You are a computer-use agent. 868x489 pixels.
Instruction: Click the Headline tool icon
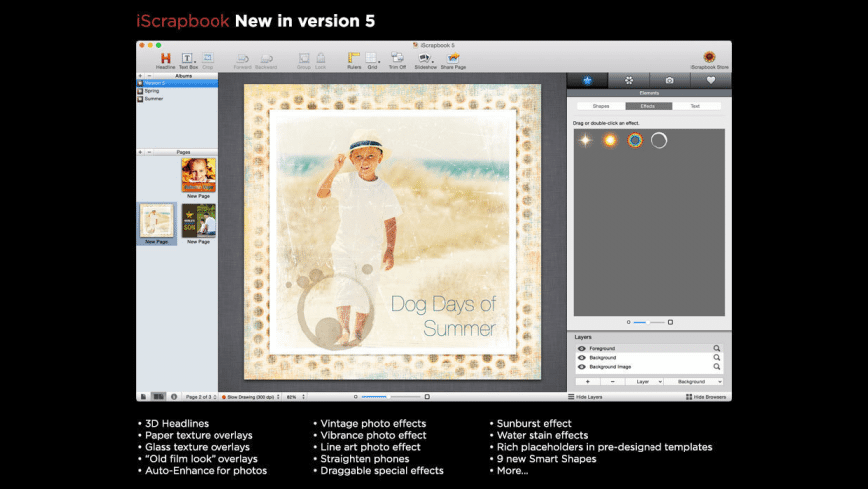tap(165, 58)
